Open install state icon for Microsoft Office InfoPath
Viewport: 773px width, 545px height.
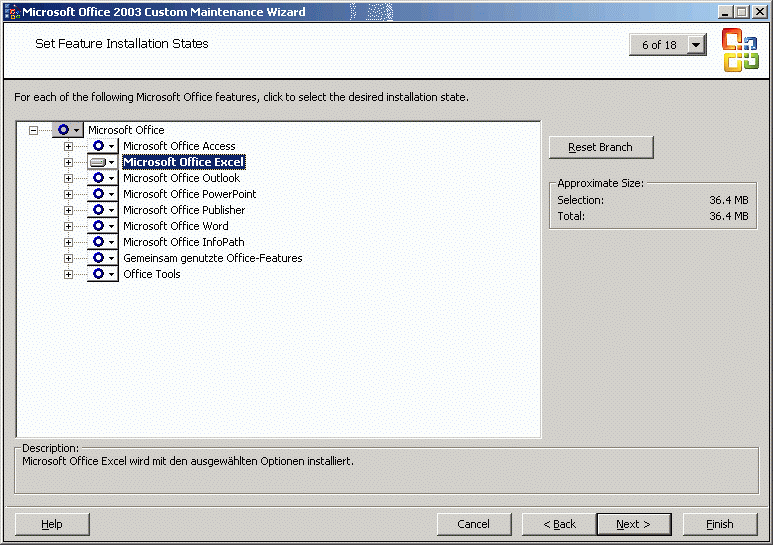tap(103, 242)
